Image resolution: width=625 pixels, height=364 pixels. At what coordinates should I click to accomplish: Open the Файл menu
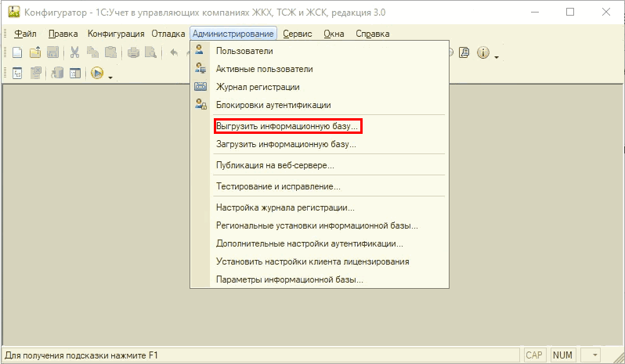point(25,34)
